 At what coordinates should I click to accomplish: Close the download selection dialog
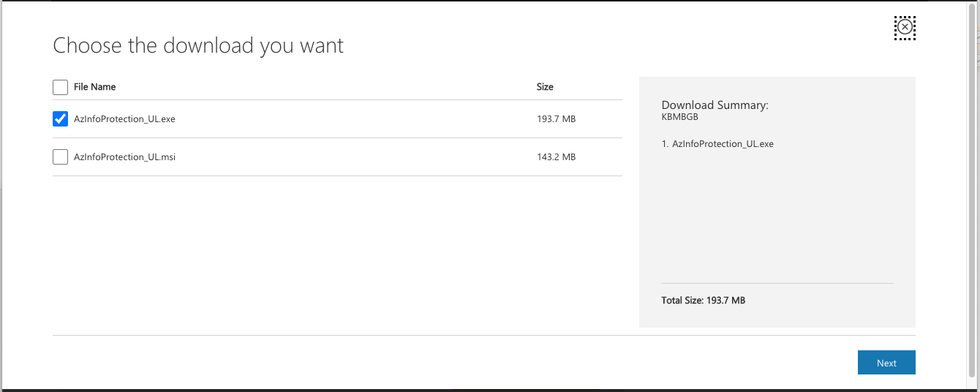(905, 28)
